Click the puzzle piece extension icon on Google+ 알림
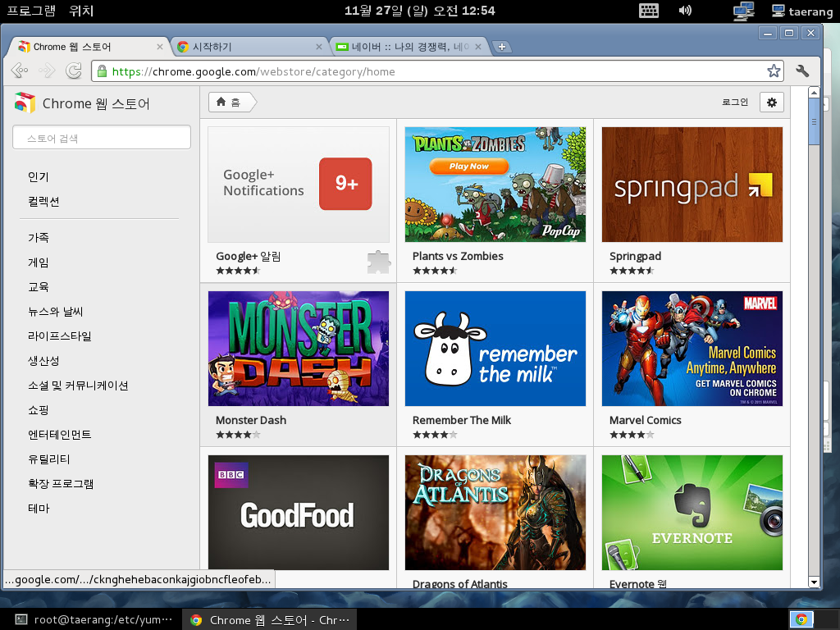This screenshot has height=630, width=840. pos(379,262)
